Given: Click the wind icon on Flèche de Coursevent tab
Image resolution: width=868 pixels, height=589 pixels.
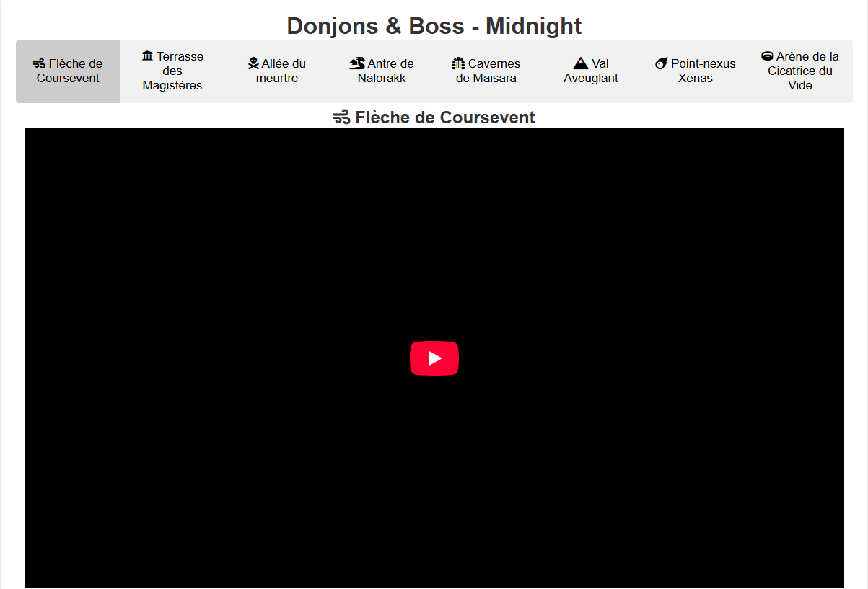Looking at the screenshot, I should coord(40,64).
